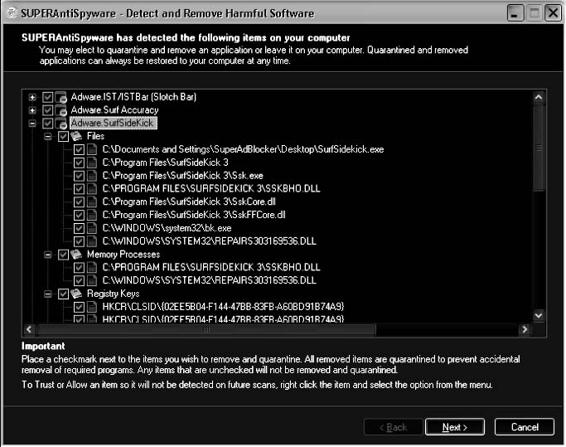Viewport: 566px width, 447px height.
Task: Click the Cancel button
Action: [x=524, y=427]
